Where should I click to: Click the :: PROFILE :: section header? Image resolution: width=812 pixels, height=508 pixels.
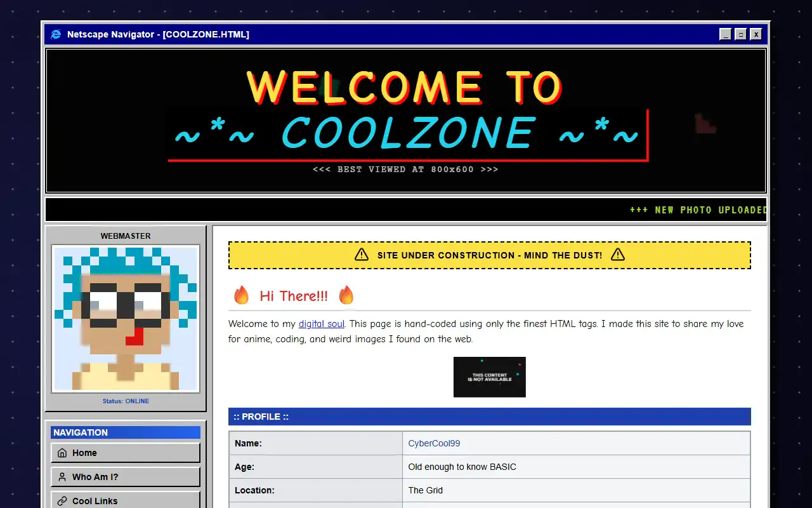tap(490, 417)
